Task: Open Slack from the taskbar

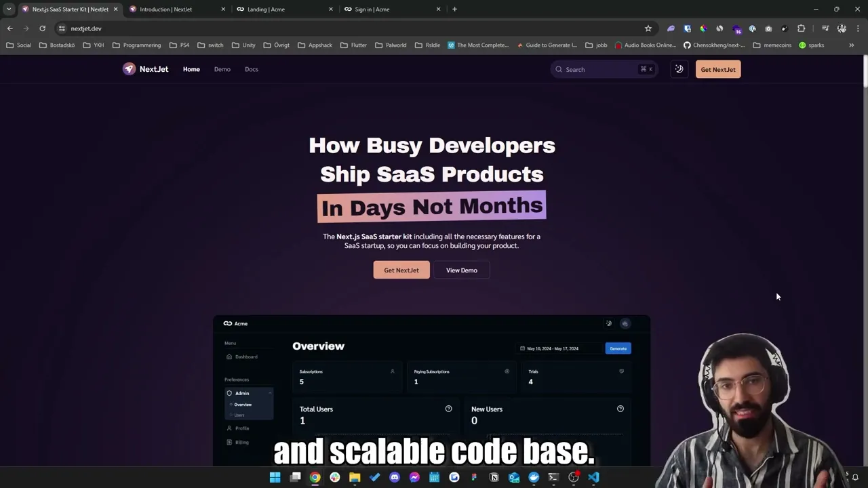Action: 334,477
